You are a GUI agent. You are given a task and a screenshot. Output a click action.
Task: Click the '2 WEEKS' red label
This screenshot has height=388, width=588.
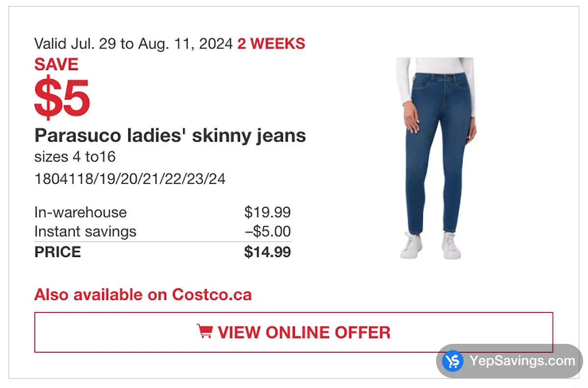coord(271,44)
